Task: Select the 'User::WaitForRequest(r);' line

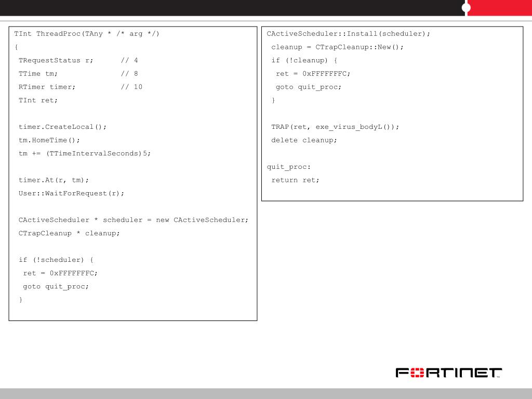Action: pyautogui.click(x=71, y=193)
